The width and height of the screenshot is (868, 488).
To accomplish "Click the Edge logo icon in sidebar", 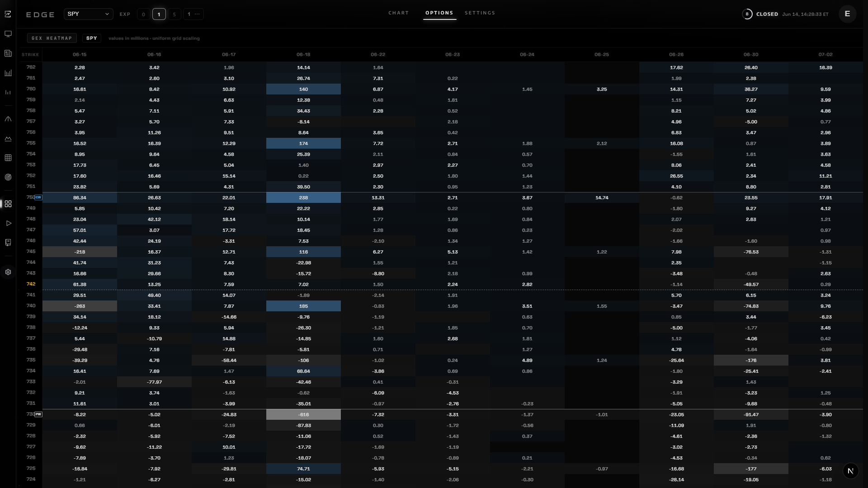I will coord(8,14).
